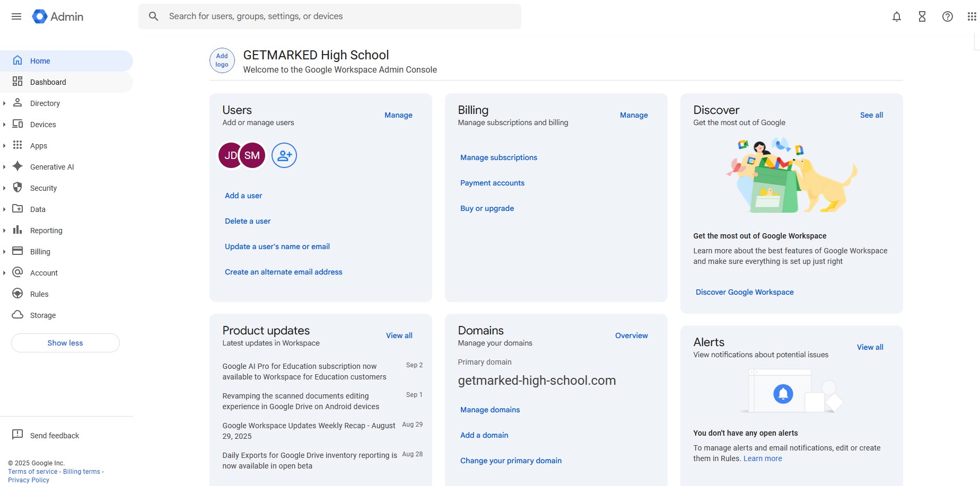Viewport: 980px width, 486px height.
Task: Click the Dashboard icon in sidebar
Action: [x=17, y=82]
